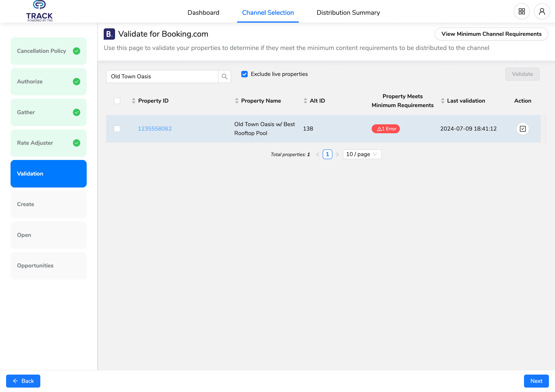Image resolution: width=555 pixels, height=392 pixels.
Task: Go to the Gather step
Action: (x=49, y=112)
